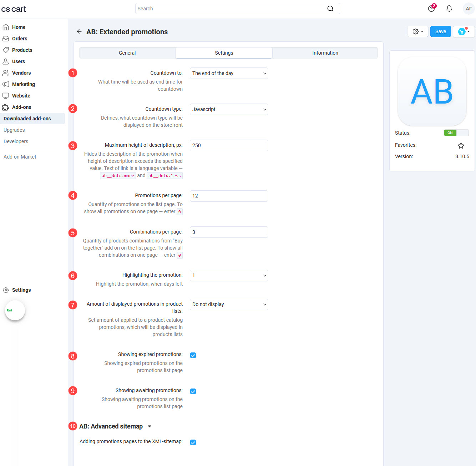Open the AГ user avatar menu

tap(469, 9)
